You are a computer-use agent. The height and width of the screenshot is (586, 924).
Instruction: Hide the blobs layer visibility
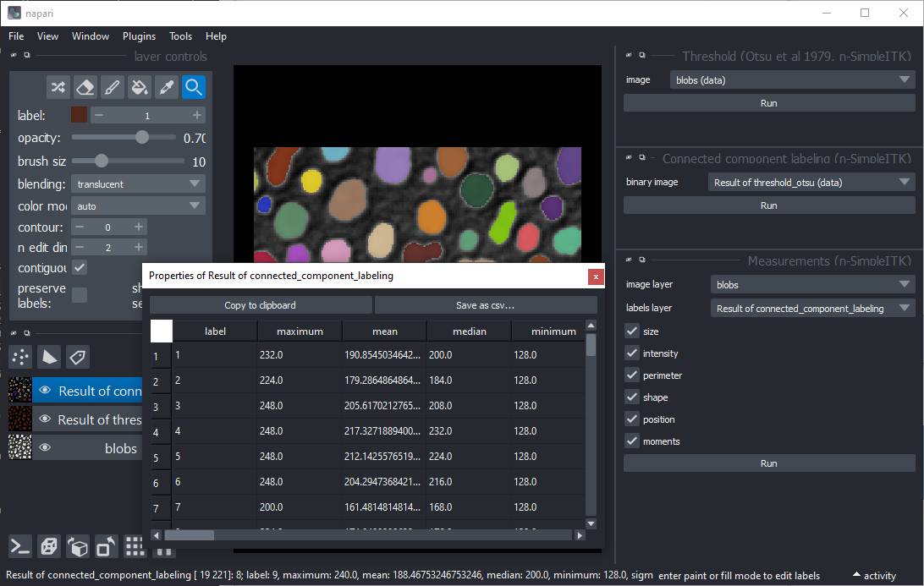click(x=45, y=448)
